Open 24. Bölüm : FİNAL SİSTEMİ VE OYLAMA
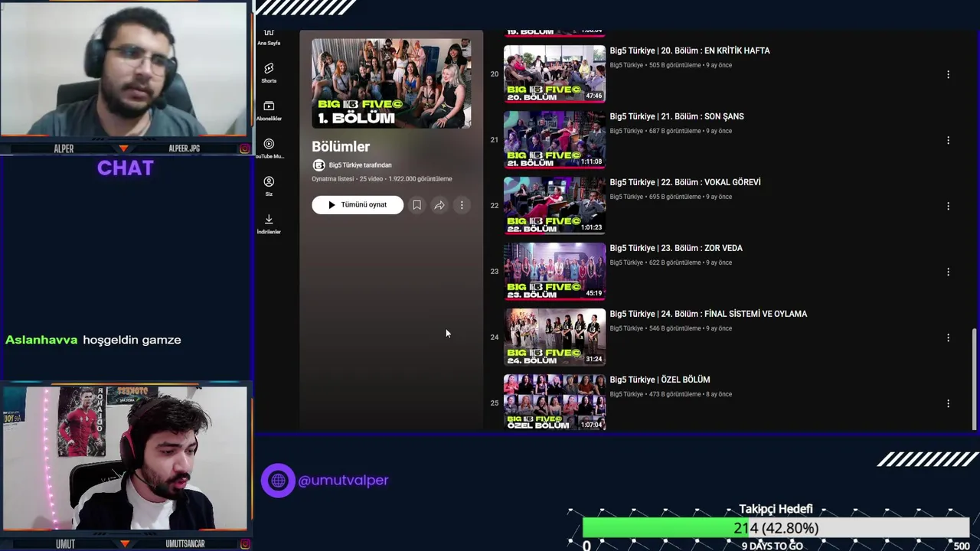980x551 pixels. click(708, 314)
